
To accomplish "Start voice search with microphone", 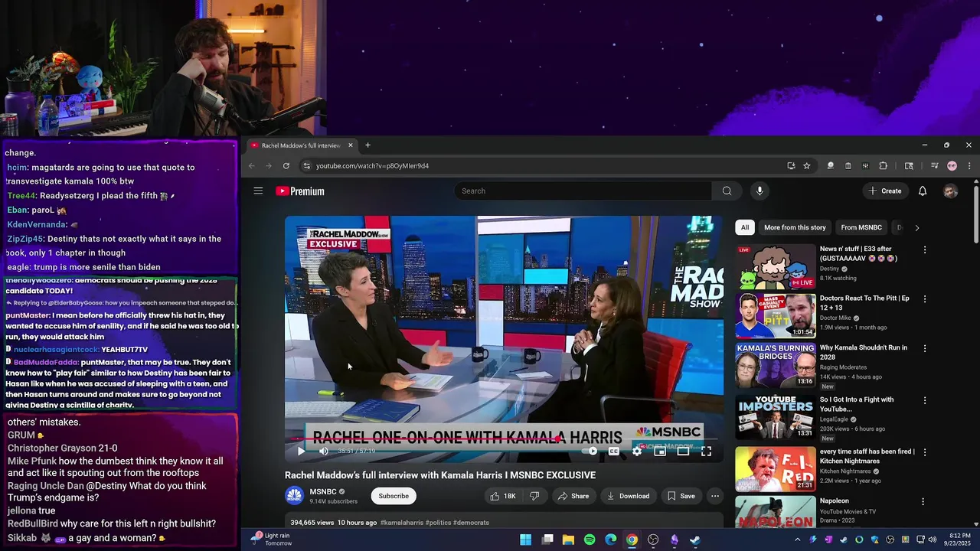I will pyautogui.click(x=759, y=191).
